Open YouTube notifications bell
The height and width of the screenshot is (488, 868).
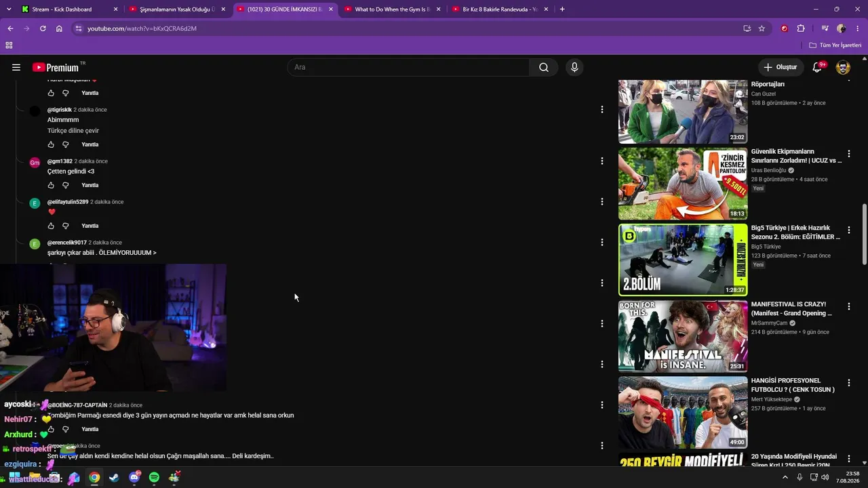[x=818, y=67]
